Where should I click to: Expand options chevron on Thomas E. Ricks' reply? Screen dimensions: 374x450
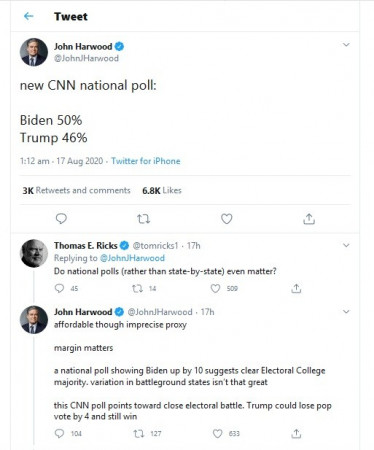346,246
